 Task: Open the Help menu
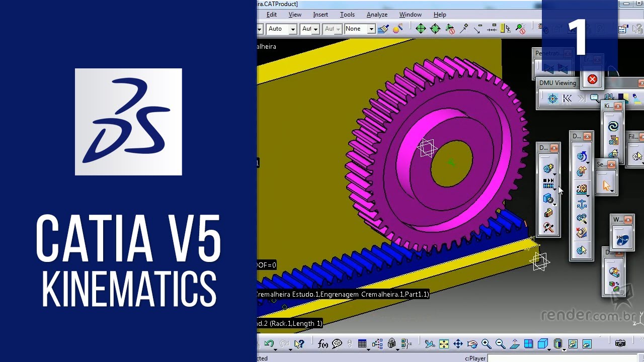coord(440,15)
